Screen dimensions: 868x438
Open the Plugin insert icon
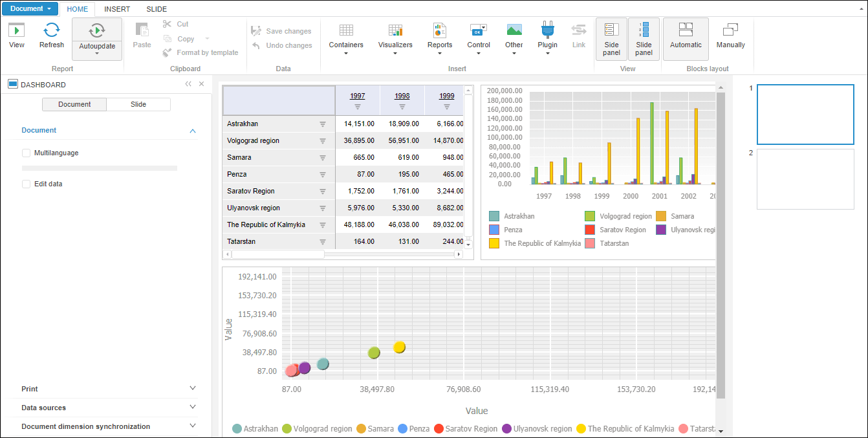(547, 30)
